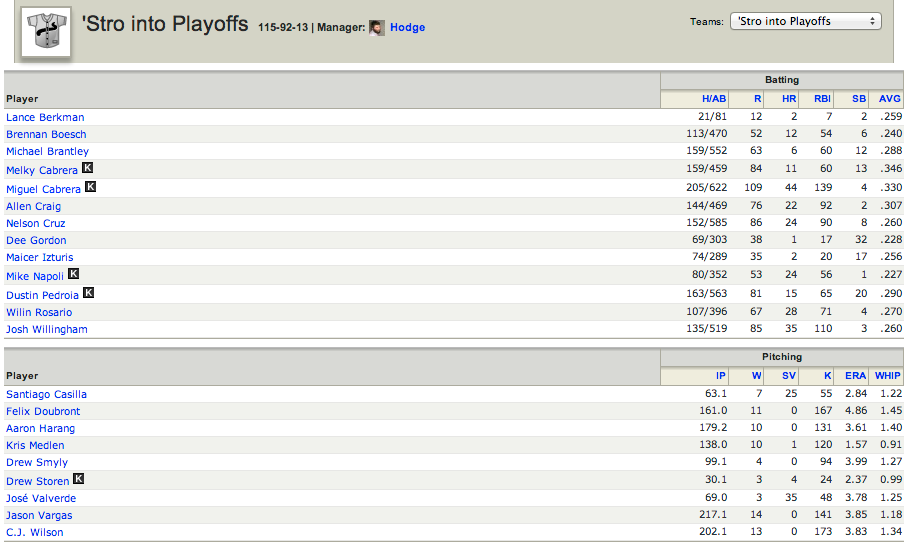Sort batting table by HR column
The image size is (913, 550).
click(x=789, y=99)
